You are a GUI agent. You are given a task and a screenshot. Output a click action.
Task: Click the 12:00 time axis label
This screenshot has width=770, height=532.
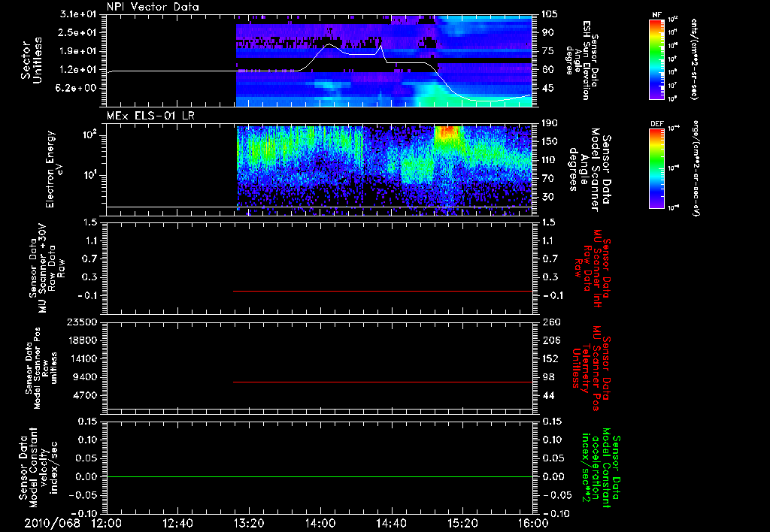(x=107, y=523)
